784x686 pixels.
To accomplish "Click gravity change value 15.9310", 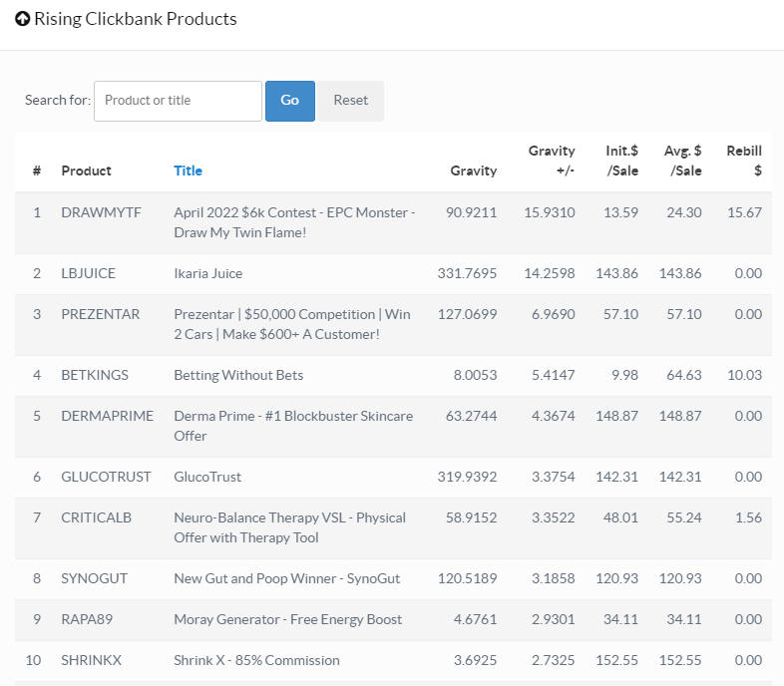I will (x=550, y=212).
